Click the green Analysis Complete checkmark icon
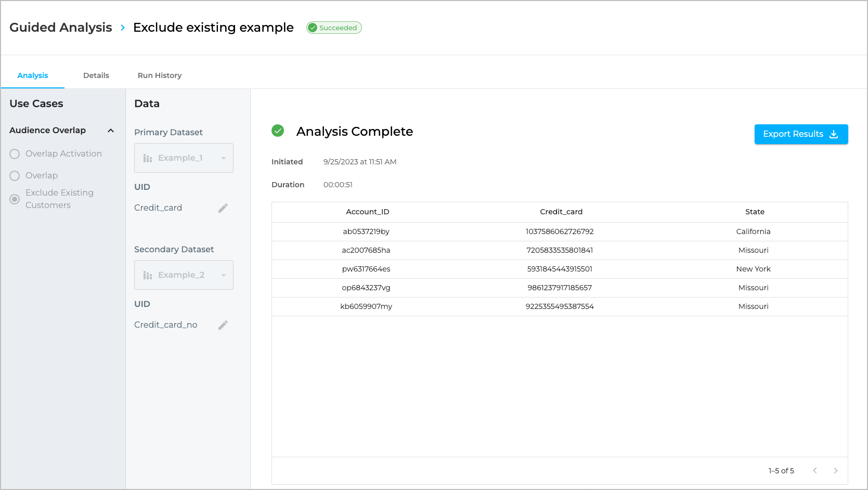Screen dimensions: 868x490 tap(278, 131)
